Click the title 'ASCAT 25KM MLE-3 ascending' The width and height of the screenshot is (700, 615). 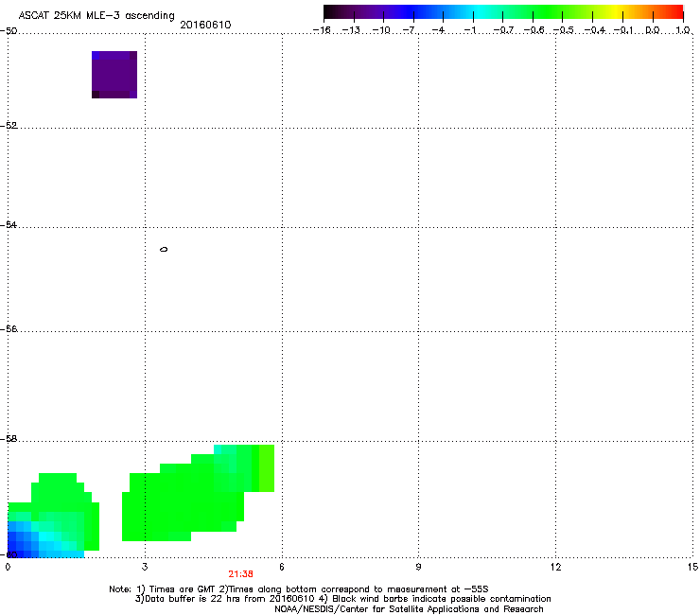(x=96, y=16)
